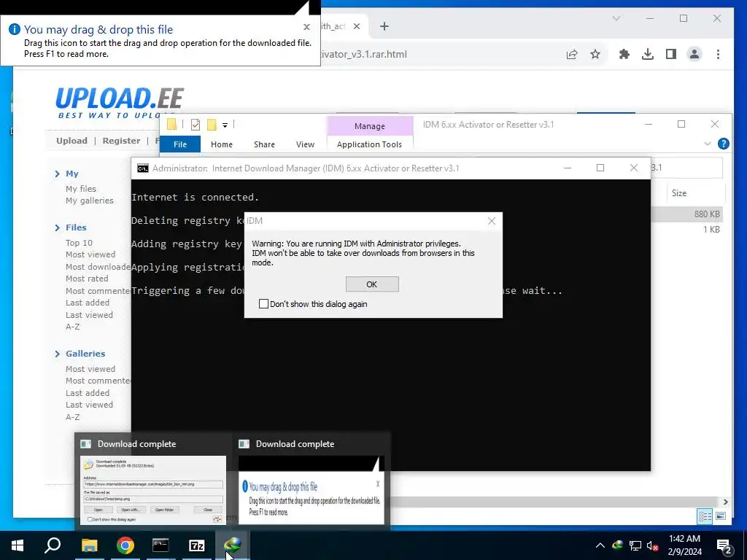Open My files link
The image size is (747, 560).
tap(80, 189)
